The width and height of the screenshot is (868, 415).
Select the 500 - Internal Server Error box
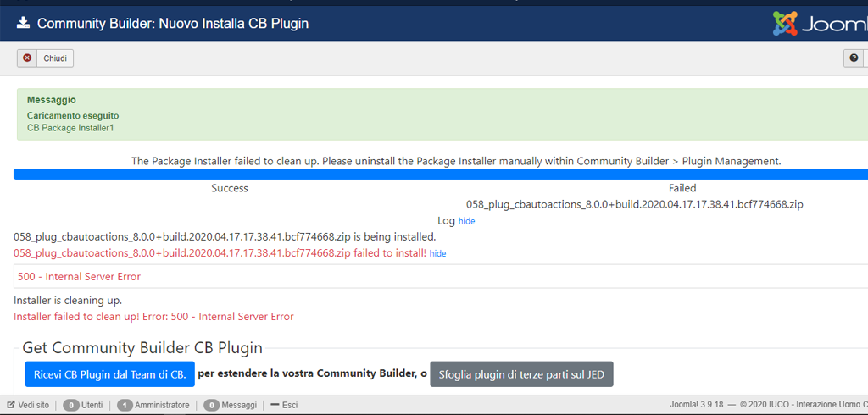(x=441, y=276)
